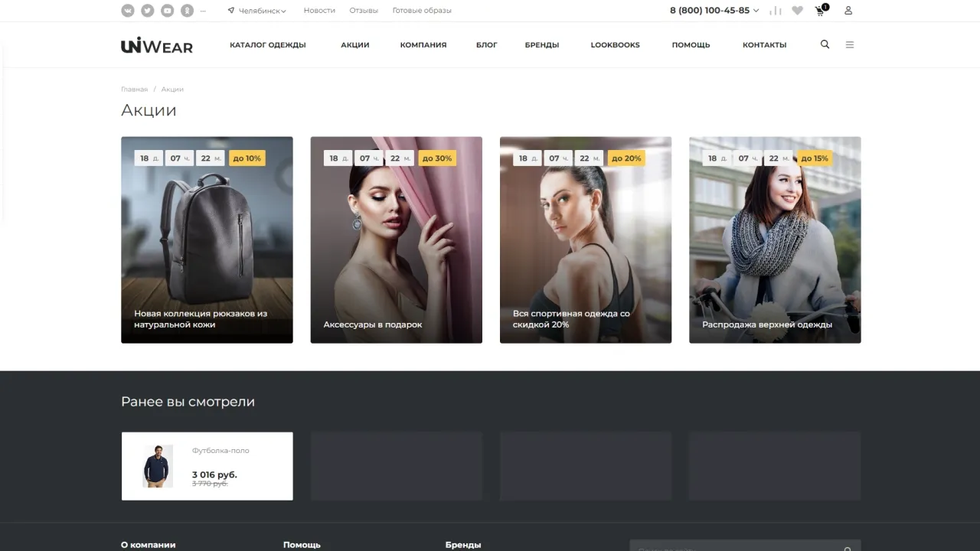Follow the Готовые образы link
This screenshot has width=980, height=551.
coord(422,11)
